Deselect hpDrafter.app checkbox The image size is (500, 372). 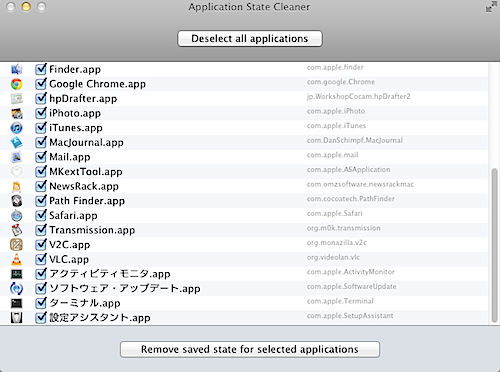[41, 99]
